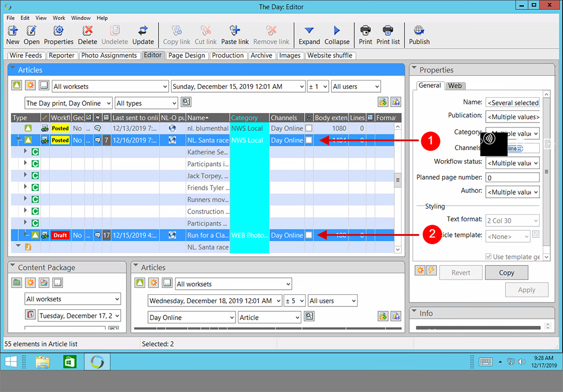Toggle checkbox in nl. blumenthal row
The width and height of the screenshot is (563, 392).
tap(309, 128)
